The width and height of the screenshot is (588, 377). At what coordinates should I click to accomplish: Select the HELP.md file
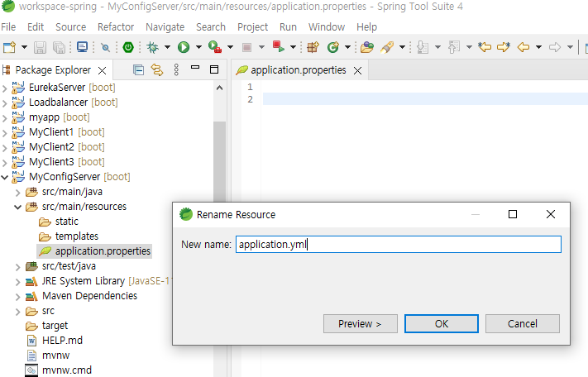coord(55,341)
